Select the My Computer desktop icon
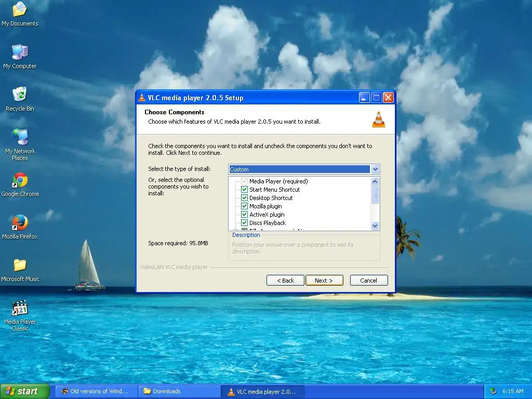Screen dimensions: 532x399 20,56
